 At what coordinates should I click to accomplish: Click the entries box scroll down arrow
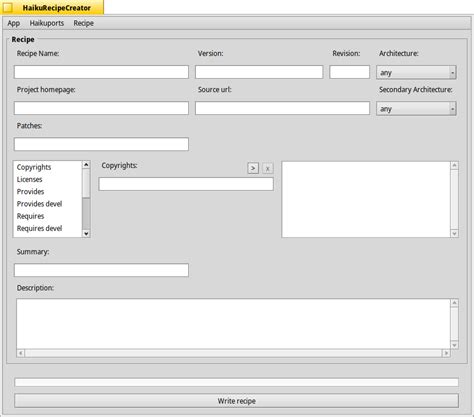(454, 233)
